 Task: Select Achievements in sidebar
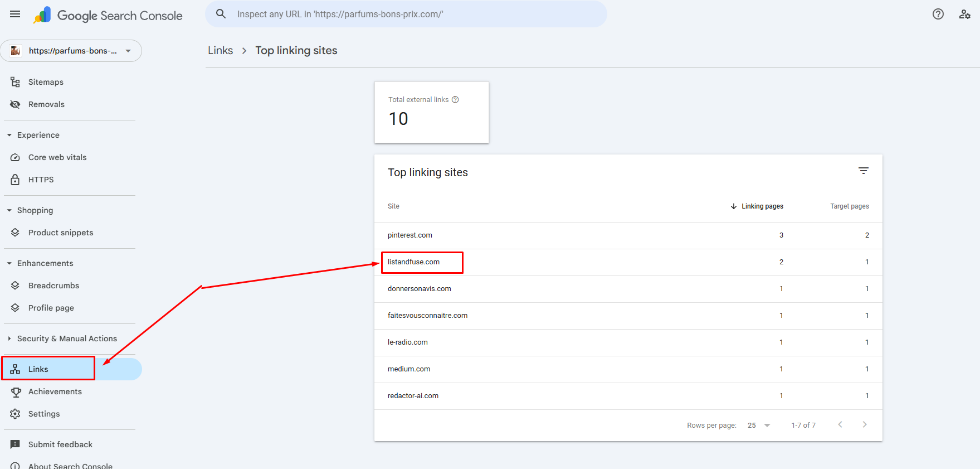[55, 391]
